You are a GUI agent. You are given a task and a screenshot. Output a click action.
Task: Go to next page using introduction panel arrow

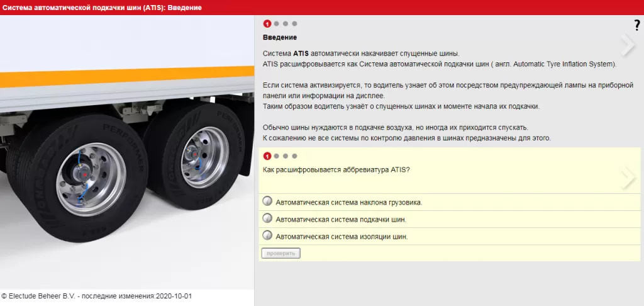(x=627, y=45)
